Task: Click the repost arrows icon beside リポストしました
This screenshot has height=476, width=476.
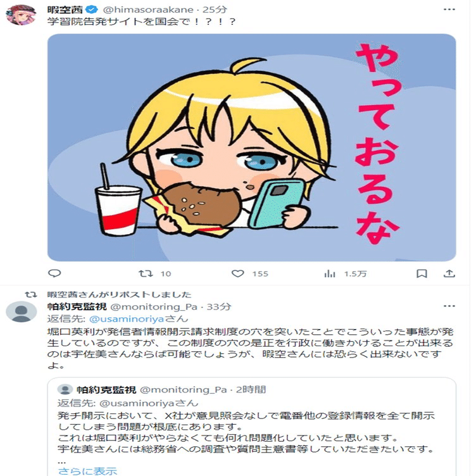Action: pos(27,294)
